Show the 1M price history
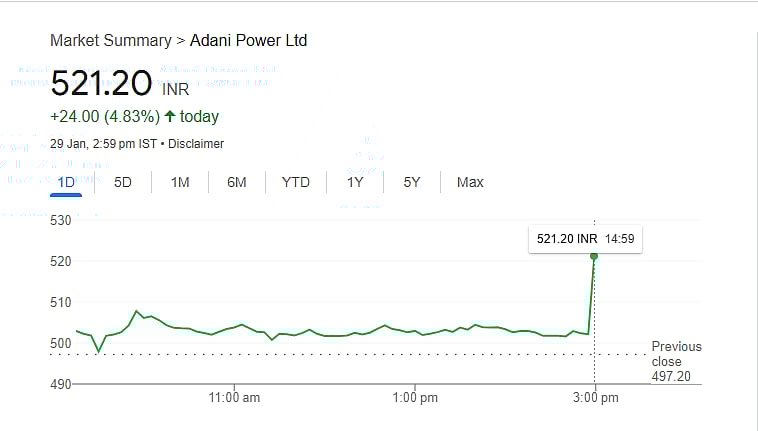 180,182
